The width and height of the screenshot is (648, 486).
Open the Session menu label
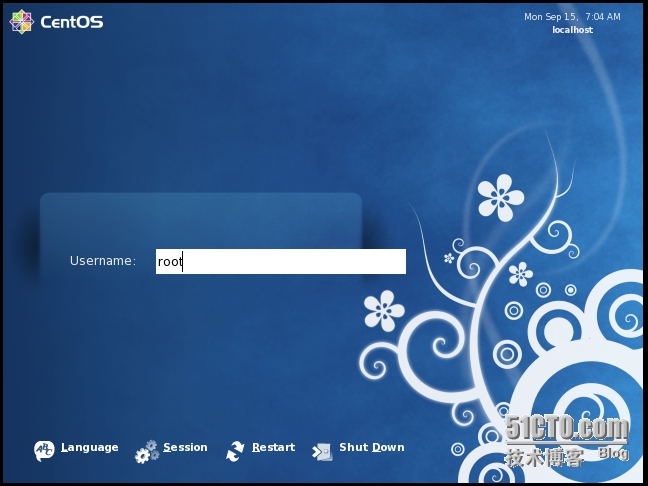pyautogui.click(x=185, y=447)
